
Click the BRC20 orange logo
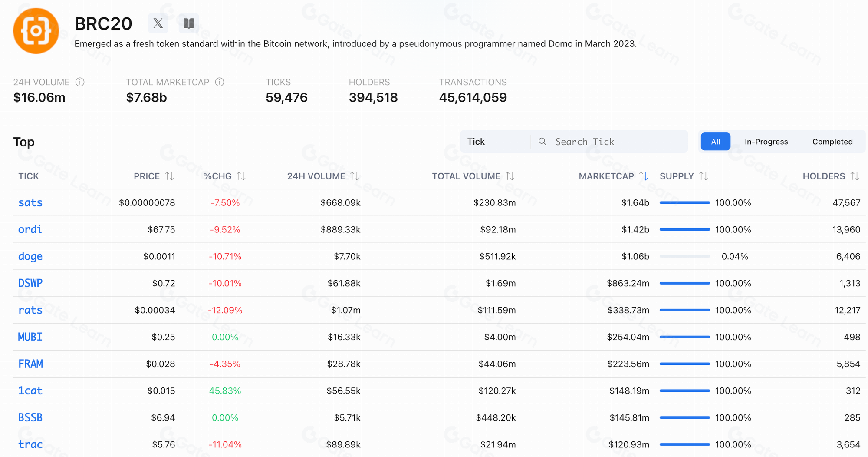tap(36, 31)
